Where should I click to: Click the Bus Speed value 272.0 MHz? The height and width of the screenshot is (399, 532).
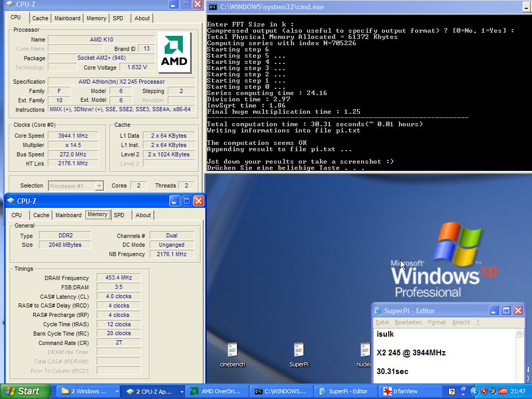click(x=73, y=154)
